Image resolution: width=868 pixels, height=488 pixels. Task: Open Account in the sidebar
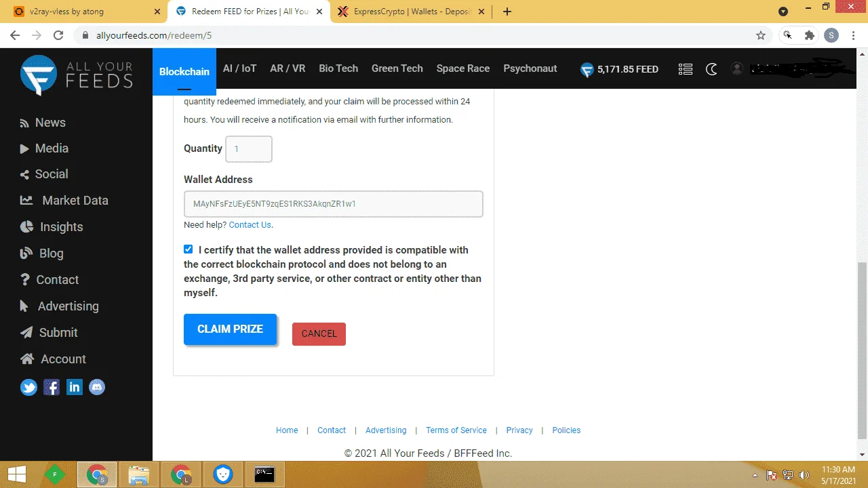53,359
